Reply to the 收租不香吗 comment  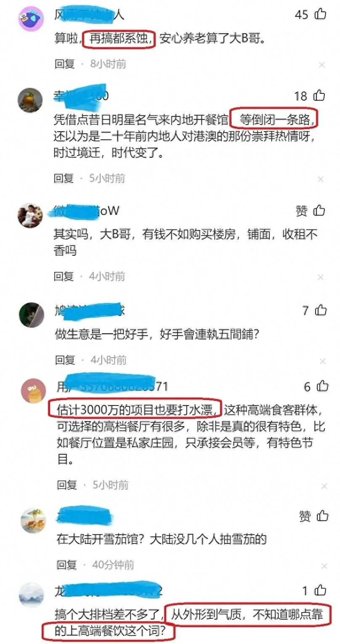(x=64, y=276)
